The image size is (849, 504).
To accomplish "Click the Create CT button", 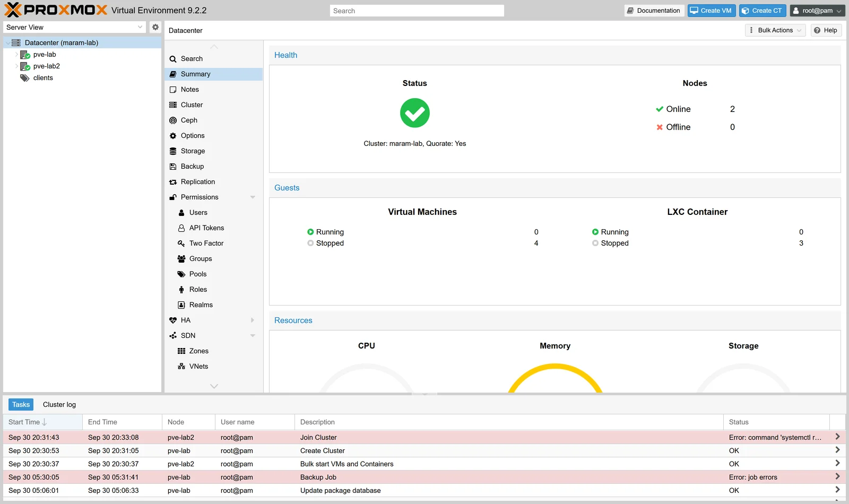I will point(762,11).
